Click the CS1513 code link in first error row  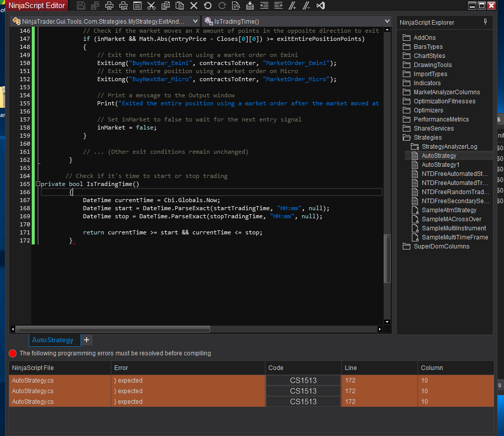(303, 381)
